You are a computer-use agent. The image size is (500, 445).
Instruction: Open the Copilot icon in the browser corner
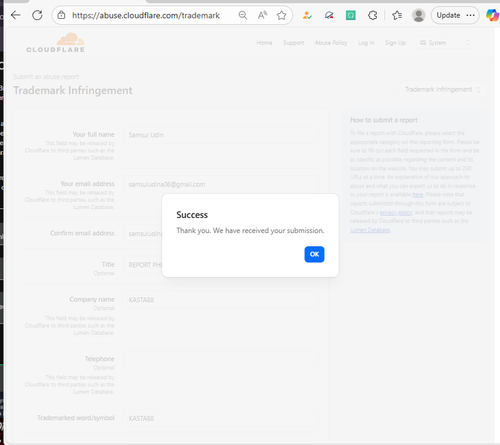point(493,15)
